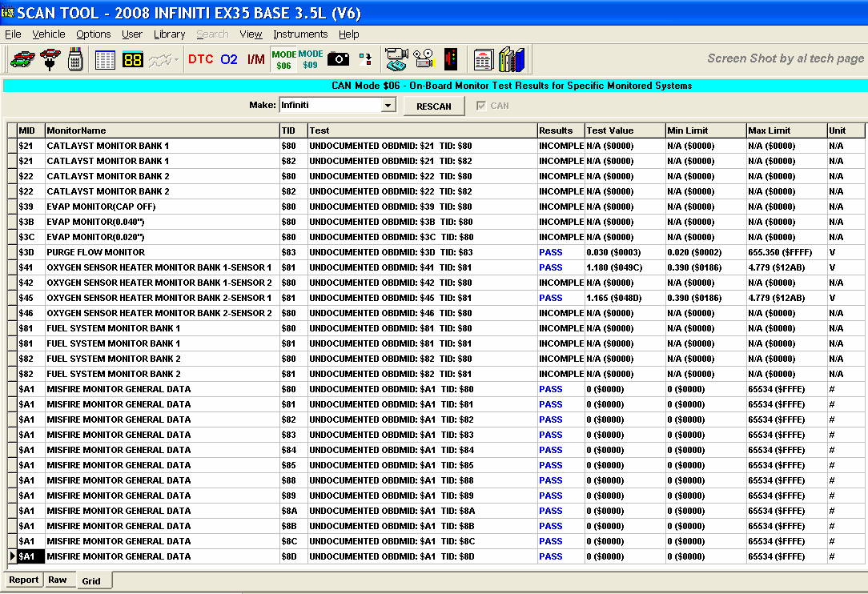Click the current-row arrow indicator of last row
Viewport: 868px width, 594px height.
[12, 556]
